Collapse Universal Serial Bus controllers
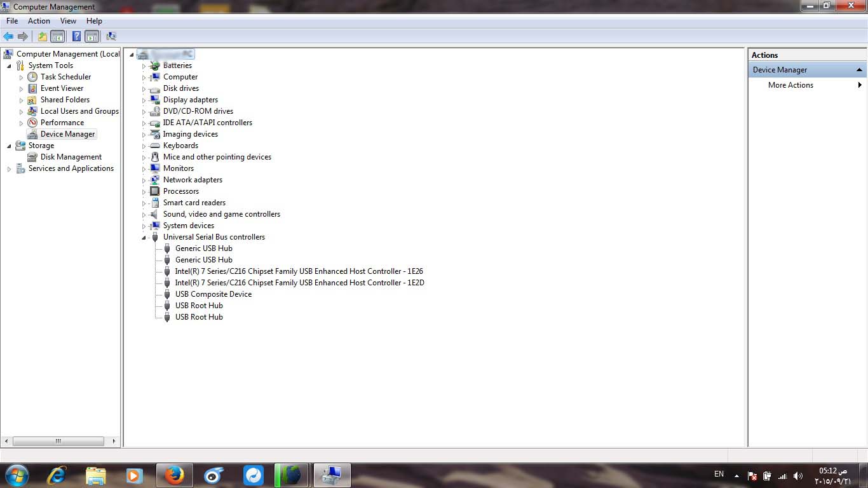This screenshot has height=488, width=868. pos(144,237)
